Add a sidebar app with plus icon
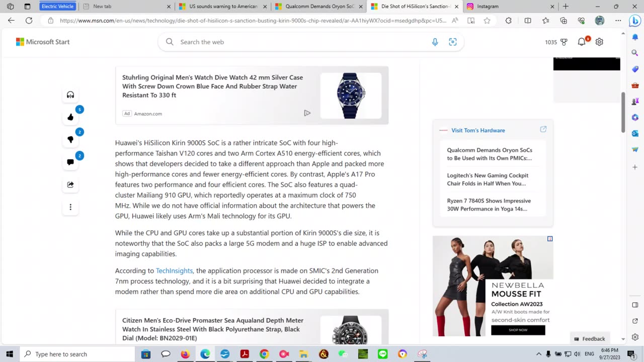This screenshot has width=644, height=362. pos(635,167)
